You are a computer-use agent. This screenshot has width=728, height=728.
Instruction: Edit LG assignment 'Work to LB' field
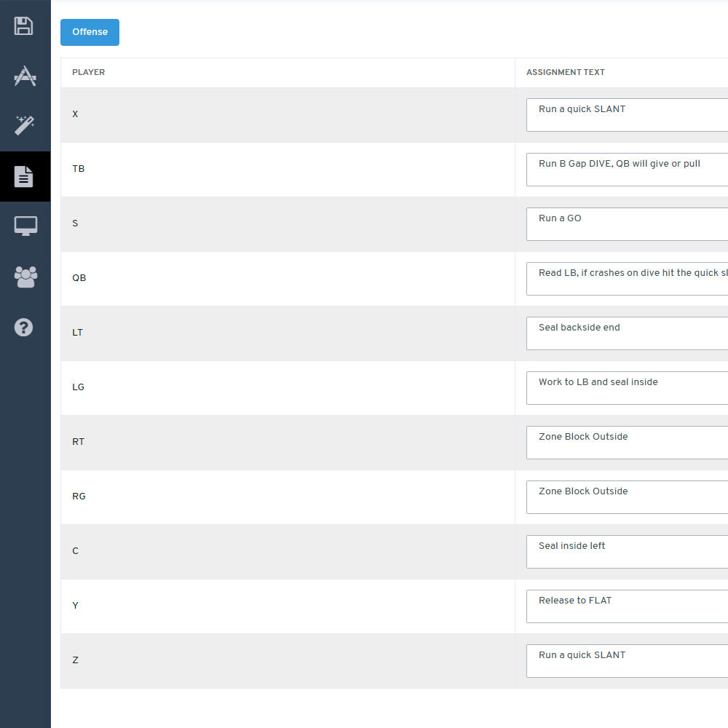tap(627, 388)
